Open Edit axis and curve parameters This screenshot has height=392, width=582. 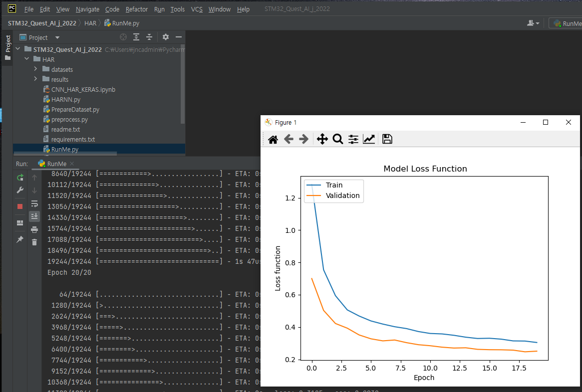pyautogui.click(x=369, y=139)
